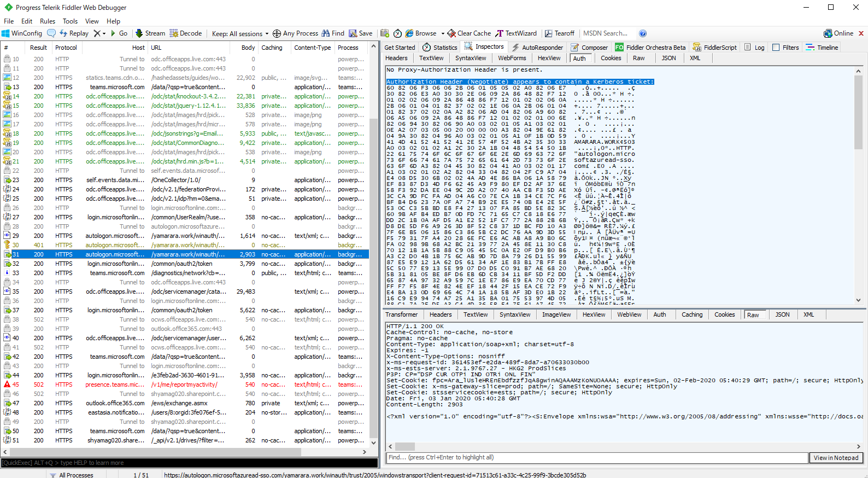Switch to AutoResponder tab

click(x=537, y=48)
